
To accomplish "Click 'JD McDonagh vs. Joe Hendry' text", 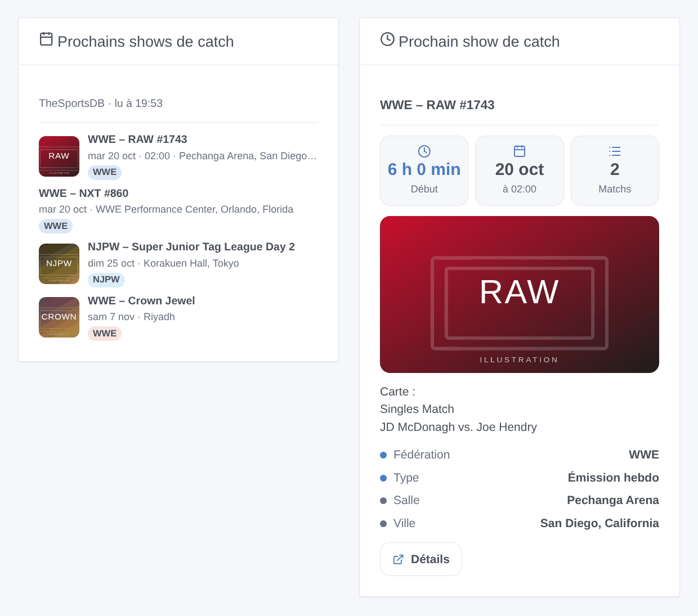I will click(458, 427).
